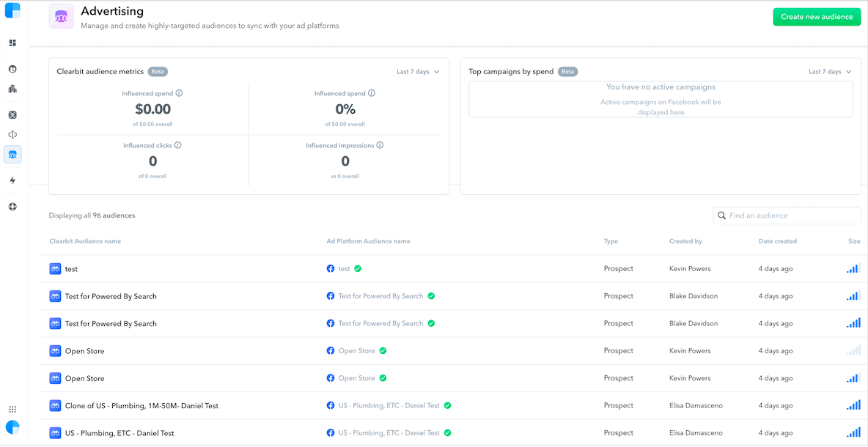Click ad platform name 'test' with Facebook icon

coord(345,269)
